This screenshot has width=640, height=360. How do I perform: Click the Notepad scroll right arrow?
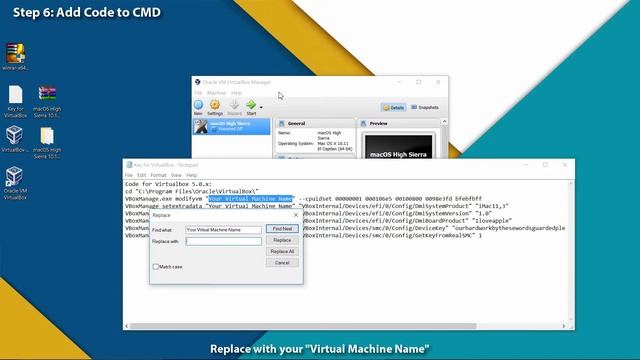coord(564,326)
